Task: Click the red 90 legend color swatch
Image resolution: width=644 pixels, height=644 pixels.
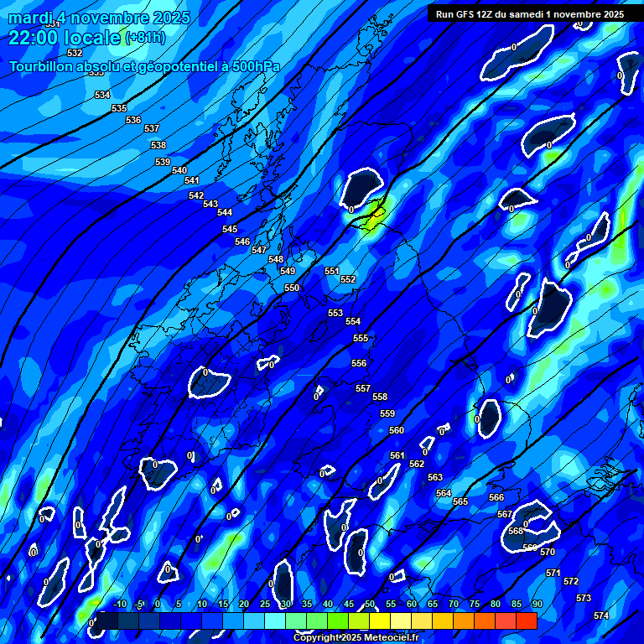Action: pyautogui.click(x=527, y=621)
